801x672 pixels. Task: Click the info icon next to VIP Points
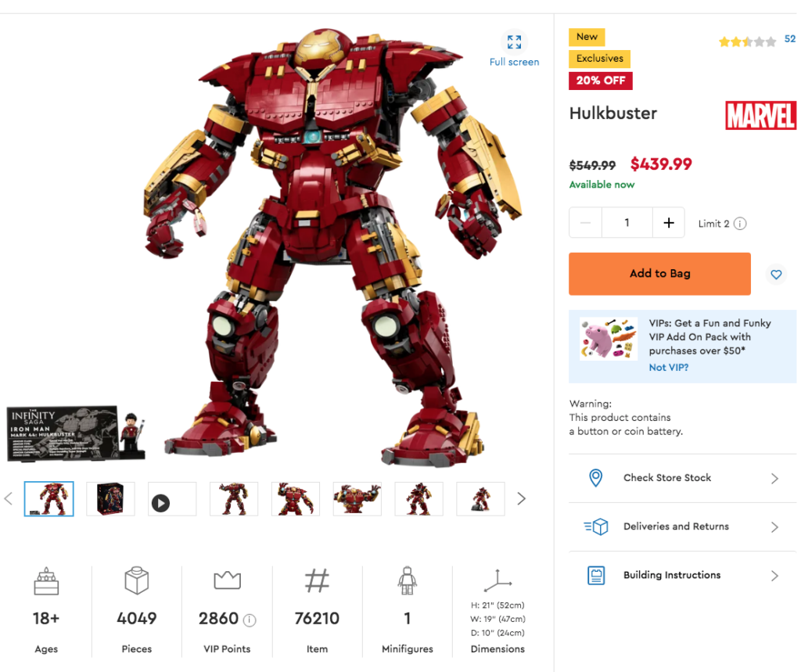coord(249,619)
